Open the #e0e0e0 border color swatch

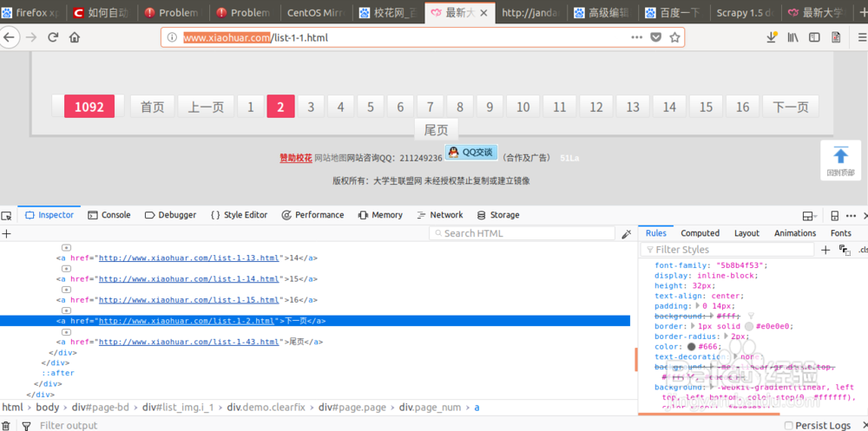click(749, 326)
